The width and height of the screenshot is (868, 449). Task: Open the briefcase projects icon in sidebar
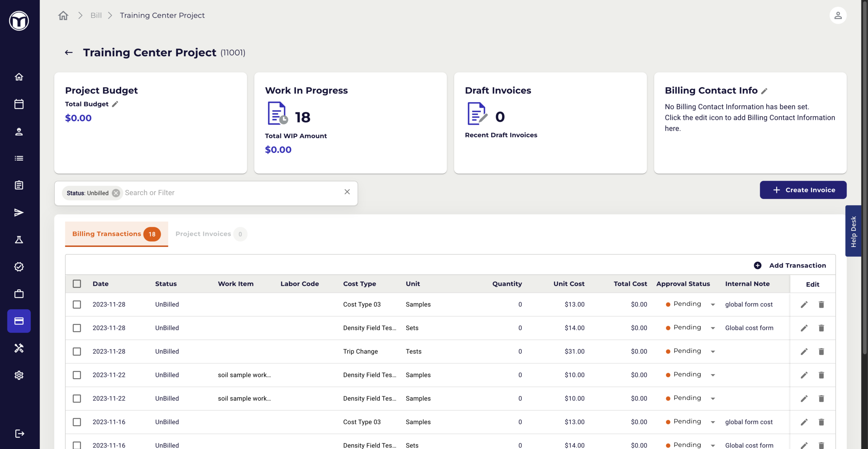coord(19,294)
